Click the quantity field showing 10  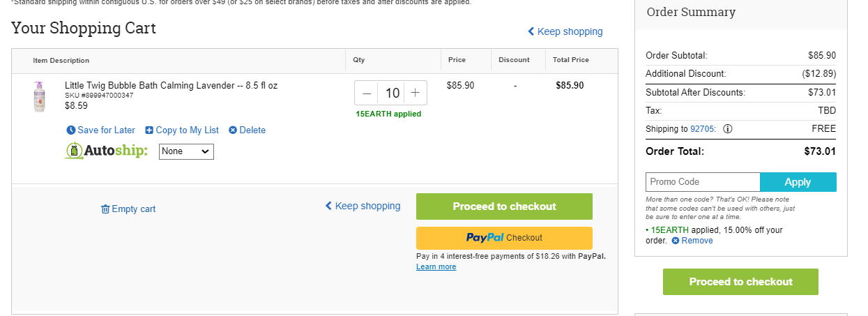click(x=392, y=93)
